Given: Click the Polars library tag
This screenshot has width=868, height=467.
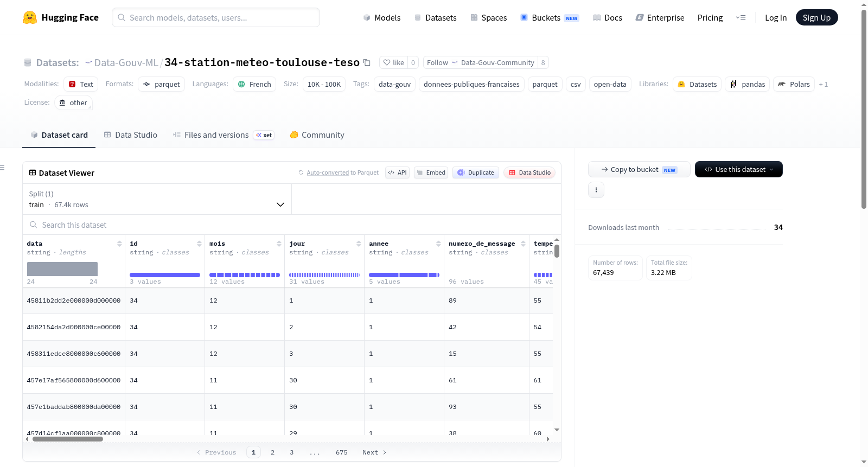Looking at the screenshot, I should [794, 84].
